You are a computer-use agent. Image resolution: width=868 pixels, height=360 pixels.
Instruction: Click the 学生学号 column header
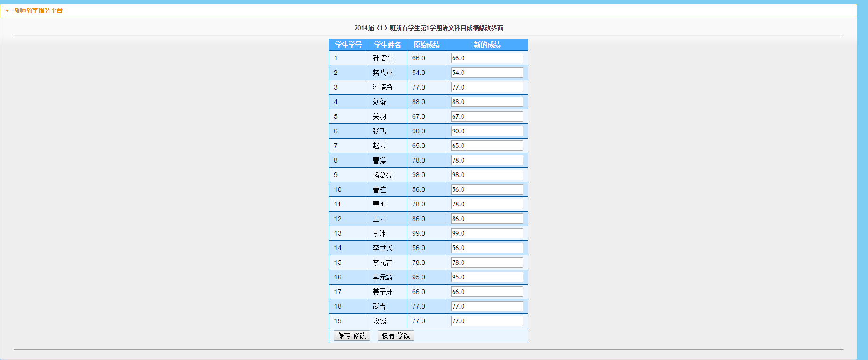point(348,45)
